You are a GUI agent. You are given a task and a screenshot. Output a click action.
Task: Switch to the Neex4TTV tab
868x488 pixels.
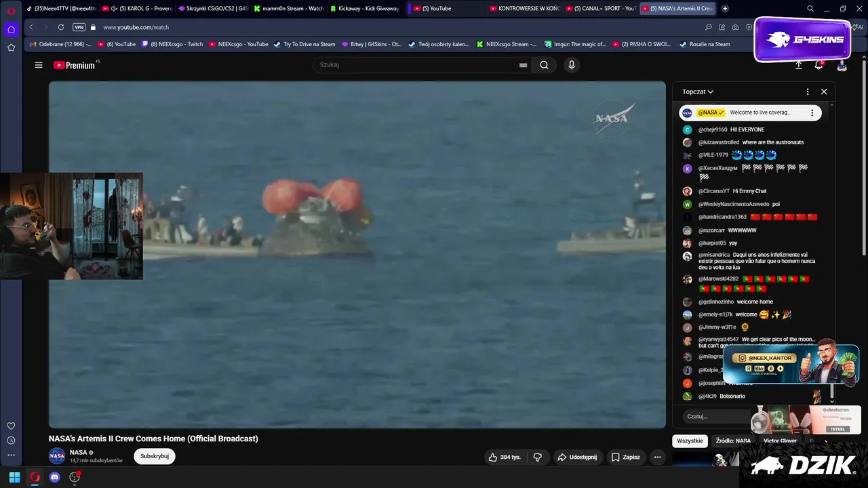click(60, 9)
